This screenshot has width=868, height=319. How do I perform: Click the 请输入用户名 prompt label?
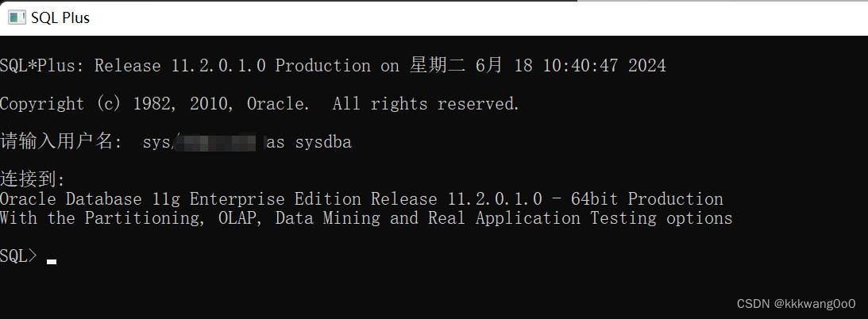(60, 143)
